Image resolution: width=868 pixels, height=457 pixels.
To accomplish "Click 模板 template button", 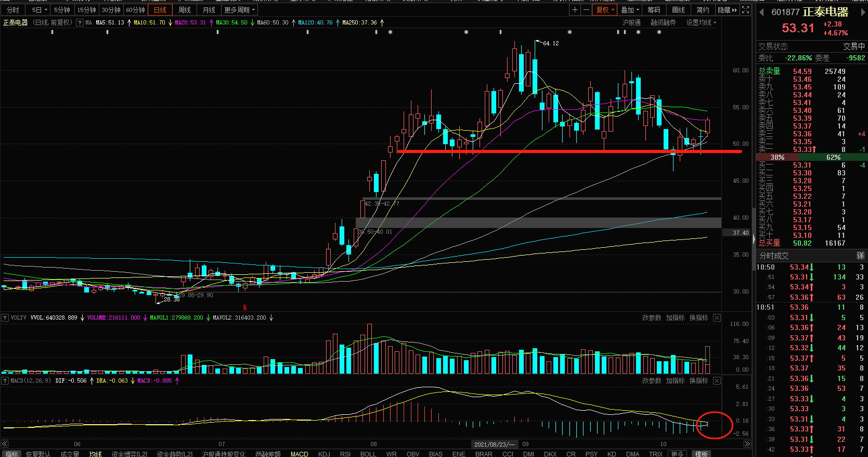I will click(x=702, y=454).
